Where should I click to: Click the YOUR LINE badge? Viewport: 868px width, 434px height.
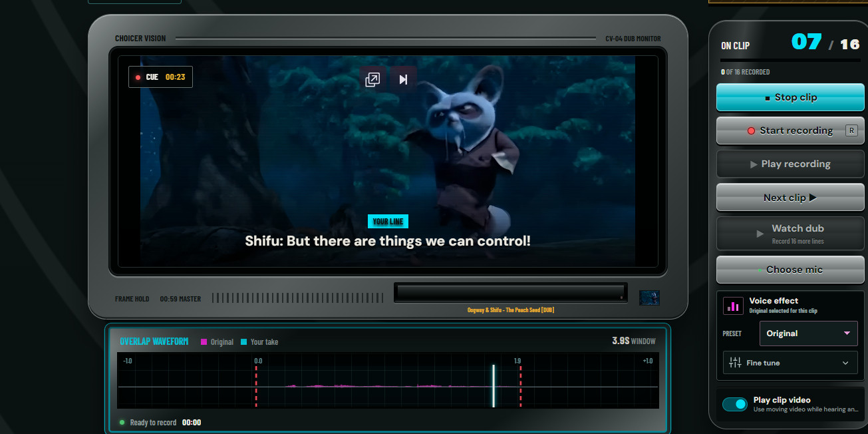[388, 222]
